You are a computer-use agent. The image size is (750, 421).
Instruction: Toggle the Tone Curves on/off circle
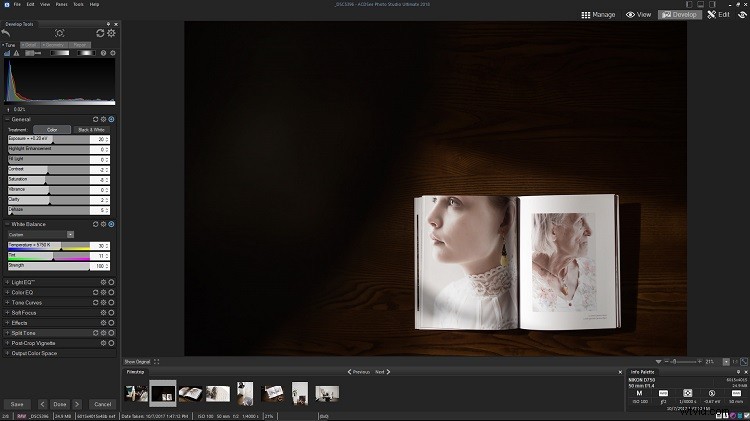coord(111,302)
